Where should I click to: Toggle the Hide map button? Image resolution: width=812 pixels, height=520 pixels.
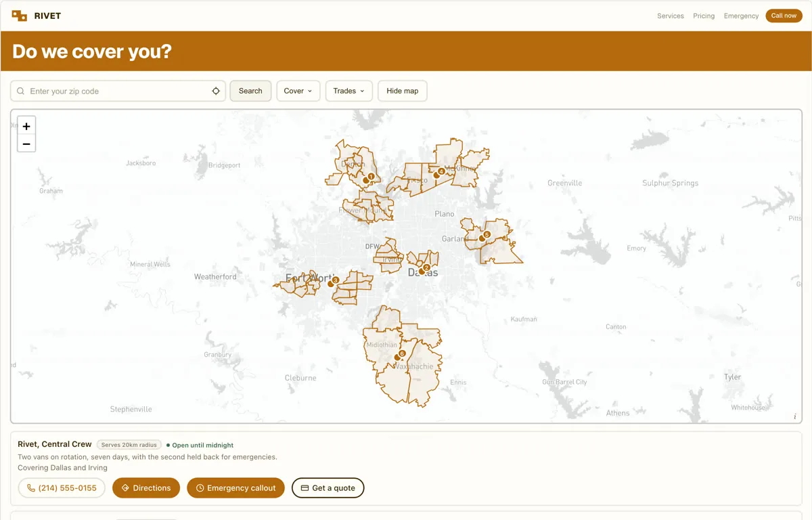[403, 91]
